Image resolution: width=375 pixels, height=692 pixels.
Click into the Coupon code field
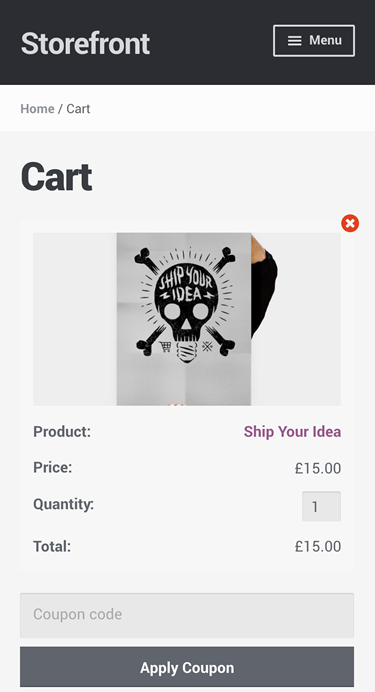[x=187, y=615]
